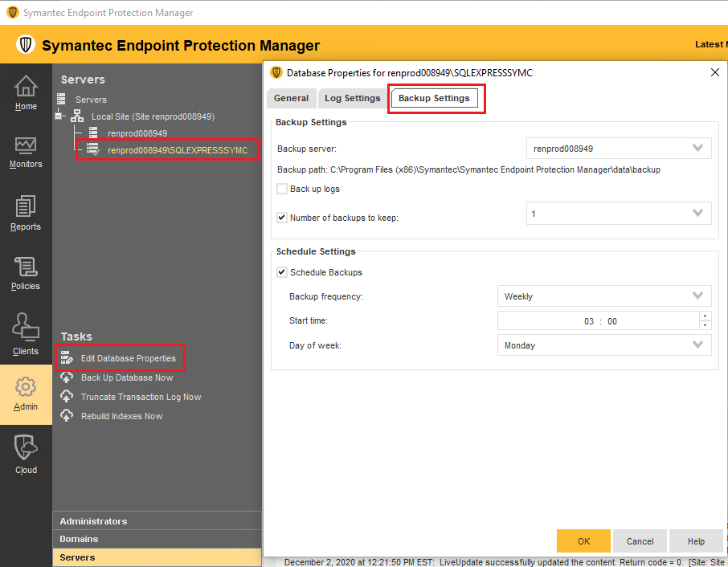Open the number of backups dropdown

619,214
